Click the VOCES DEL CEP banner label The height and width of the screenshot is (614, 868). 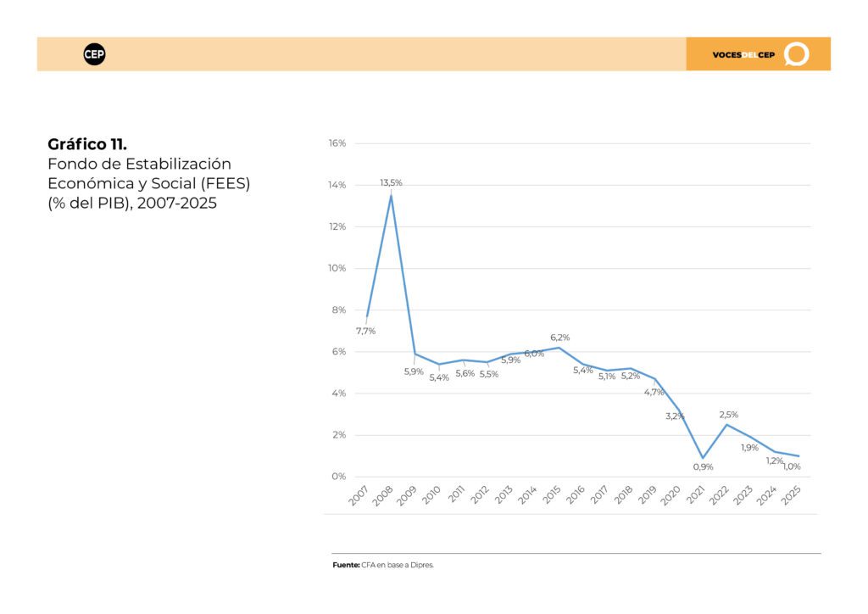tap(743, 55)
